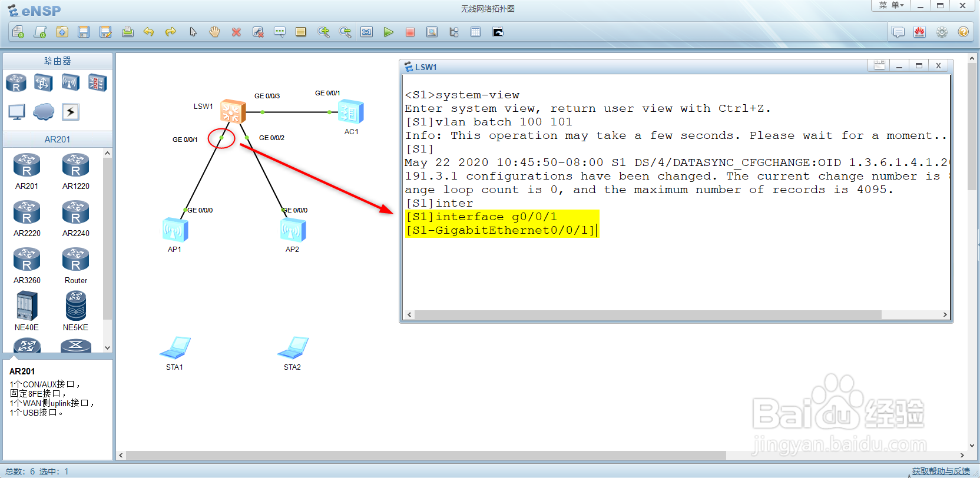
Task: Reset zoom to 1:1
Action: point(367,32)
